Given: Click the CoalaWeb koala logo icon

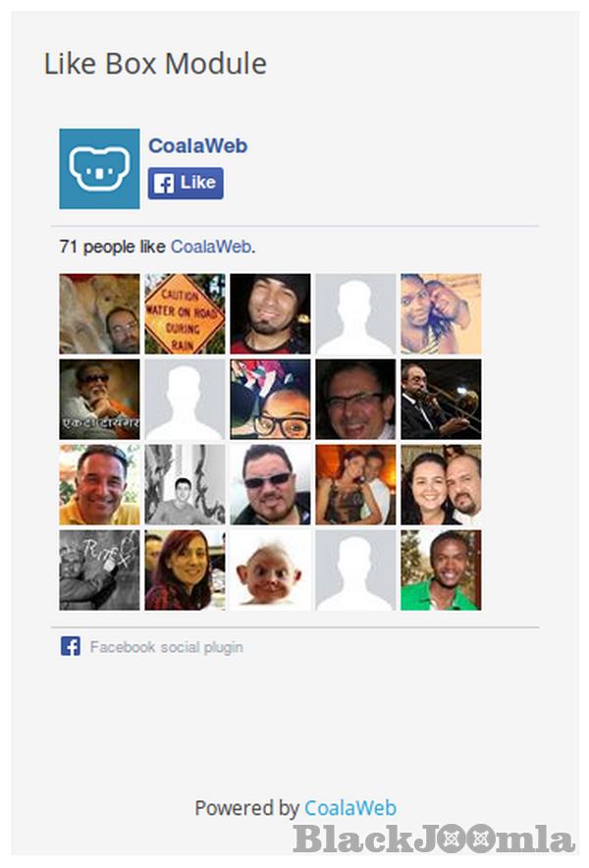Looking at the screenshot, I should click(100, 169).
